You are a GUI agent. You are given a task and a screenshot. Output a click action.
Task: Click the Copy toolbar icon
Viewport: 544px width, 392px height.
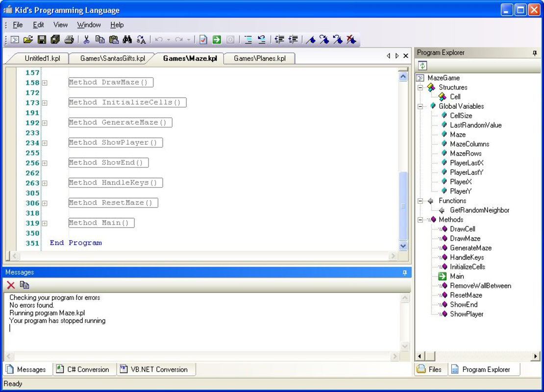coord(100,40)
